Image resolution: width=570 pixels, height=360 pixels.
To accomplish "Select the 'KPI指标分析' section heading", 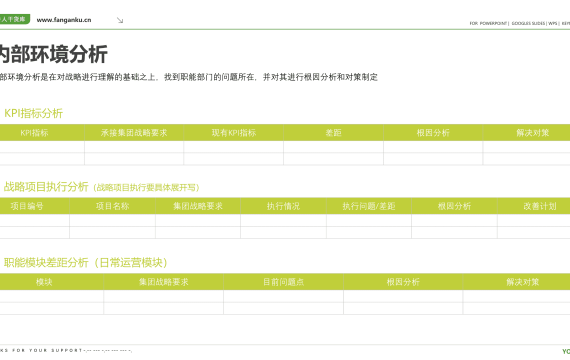I will coord(33,113).
